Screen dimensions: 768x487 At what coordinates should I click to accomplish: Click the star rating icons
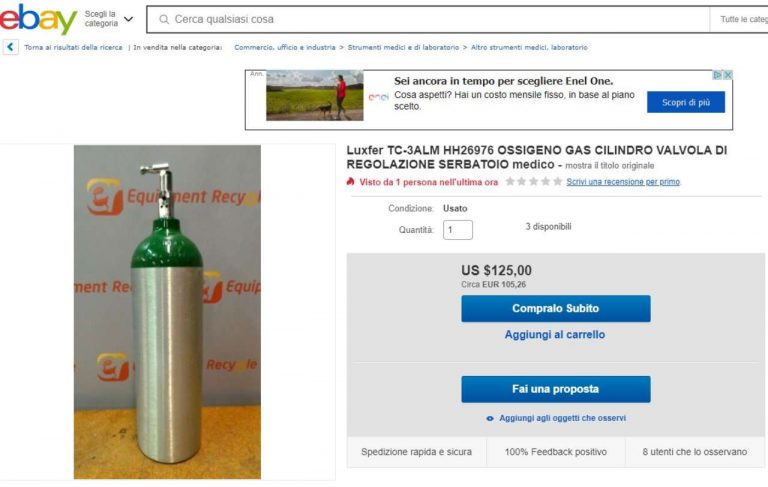(533, 182)
